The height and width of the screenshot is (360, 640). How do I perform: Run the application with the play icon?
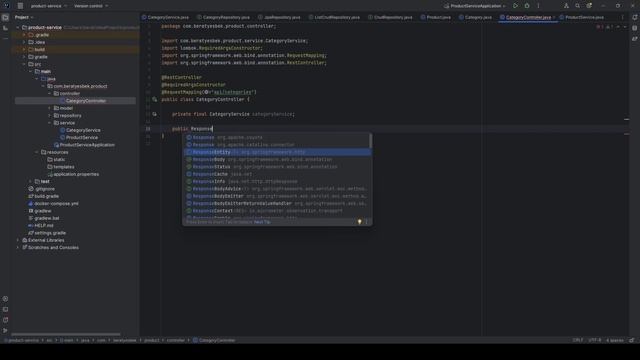pos(516,6)
